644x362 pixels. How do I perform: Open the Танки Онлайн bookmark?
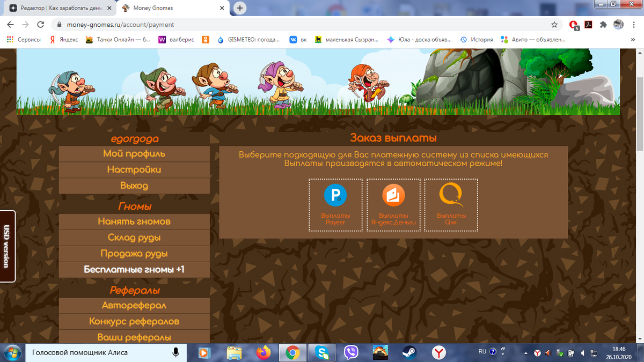point(118,40)
